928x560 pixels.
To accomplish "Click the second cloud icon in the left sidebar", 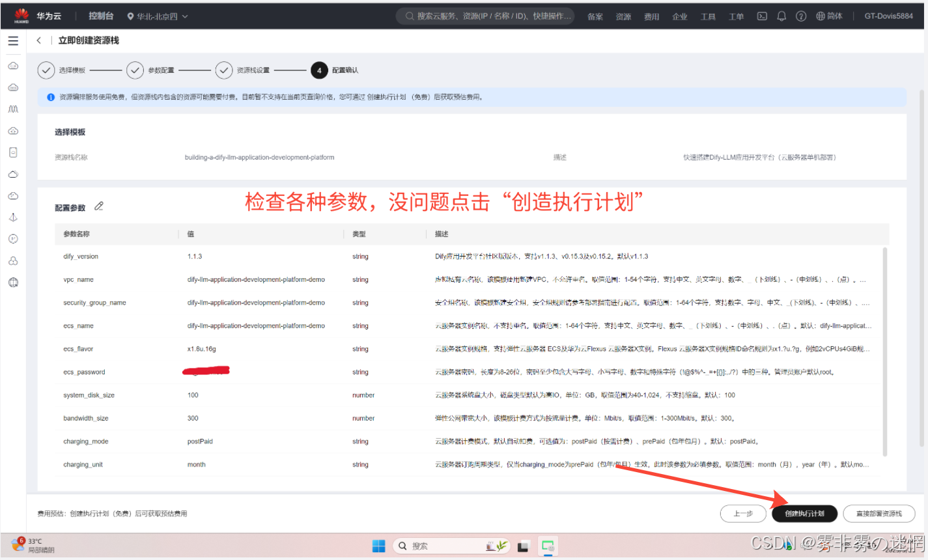I will coord(13,87).
